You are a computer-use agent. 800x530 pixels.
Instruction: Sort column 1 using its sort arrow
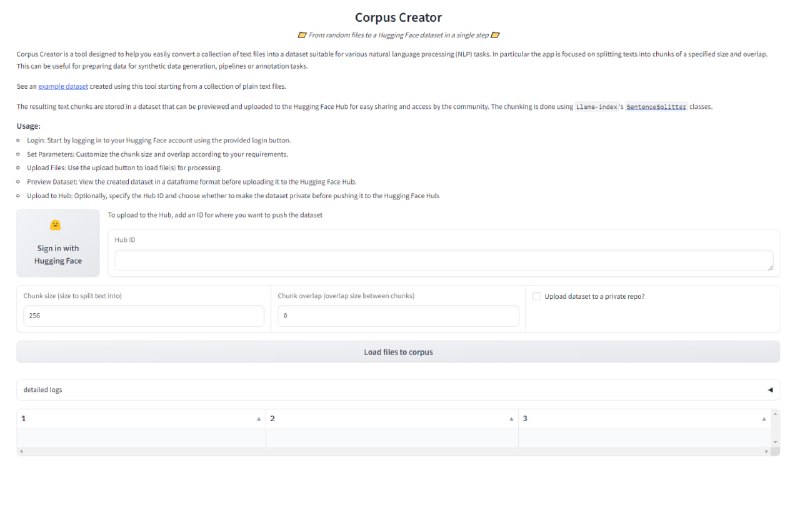click(x=259, y=418)
